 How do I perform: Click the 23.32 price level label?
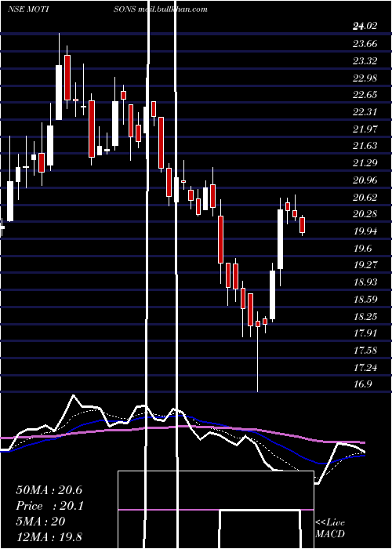(365, 61)
